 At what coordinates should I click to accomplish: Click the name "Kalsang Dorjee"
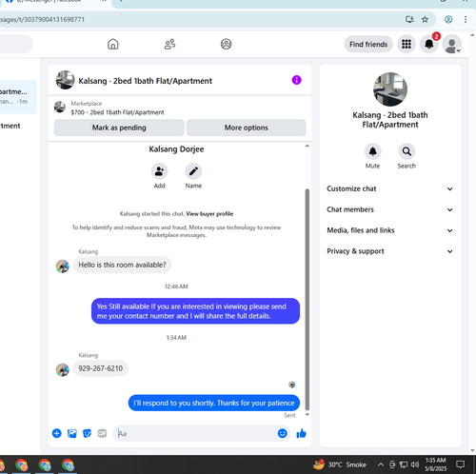coord(176,149)
